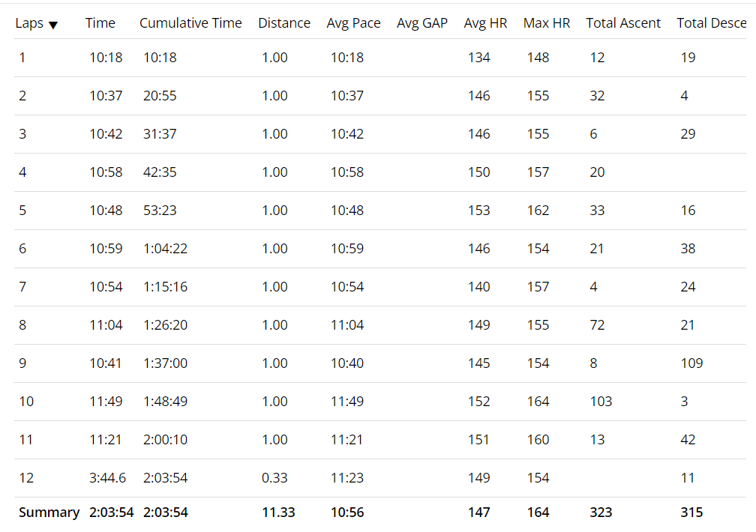Click lap 10 total ascent value 103
Image resolution: width=756 pixels, height=532 pixels.
pos(601,402)
